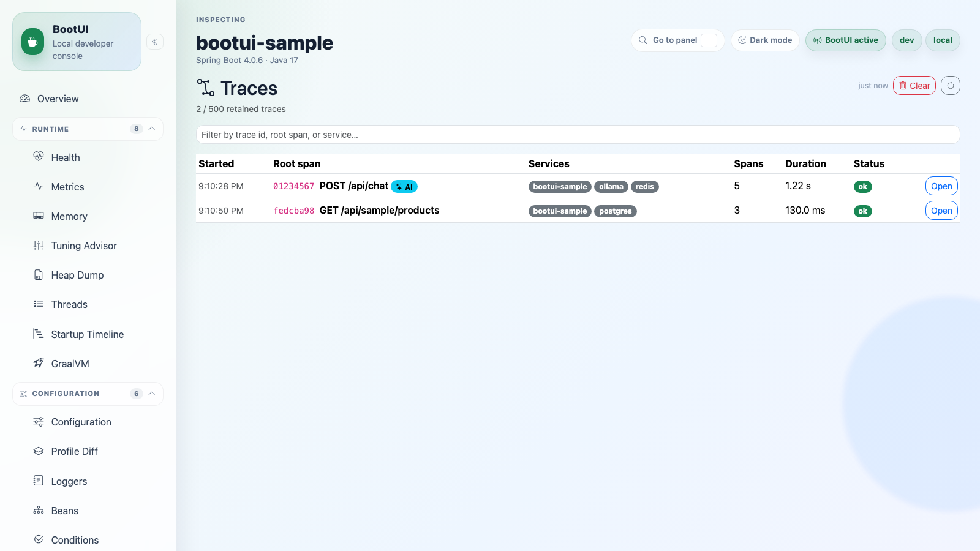
Task: Click the CONFIGURATION count badge 6
Action: click(x=136, y=393)
